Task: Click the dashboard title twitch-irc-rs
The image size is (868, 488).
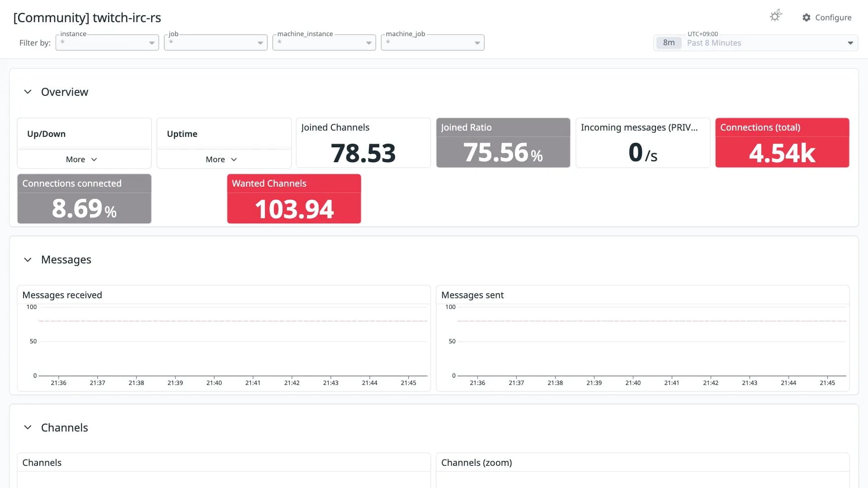Action: point(87,18)
